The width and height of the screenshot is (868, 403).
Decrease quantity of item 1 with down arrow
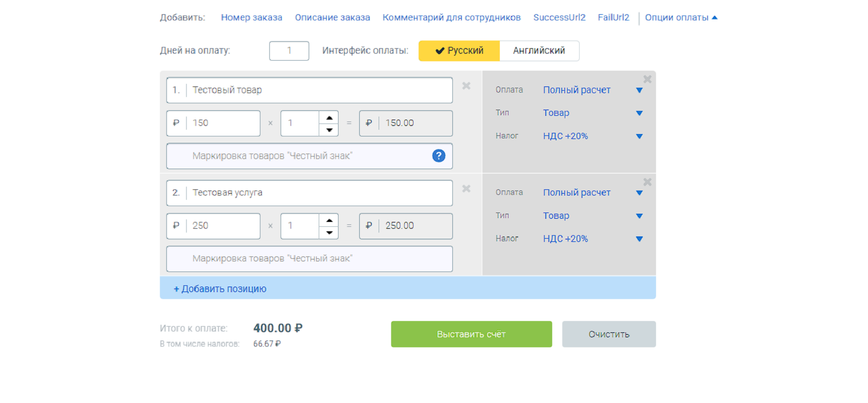coord(329,130)
